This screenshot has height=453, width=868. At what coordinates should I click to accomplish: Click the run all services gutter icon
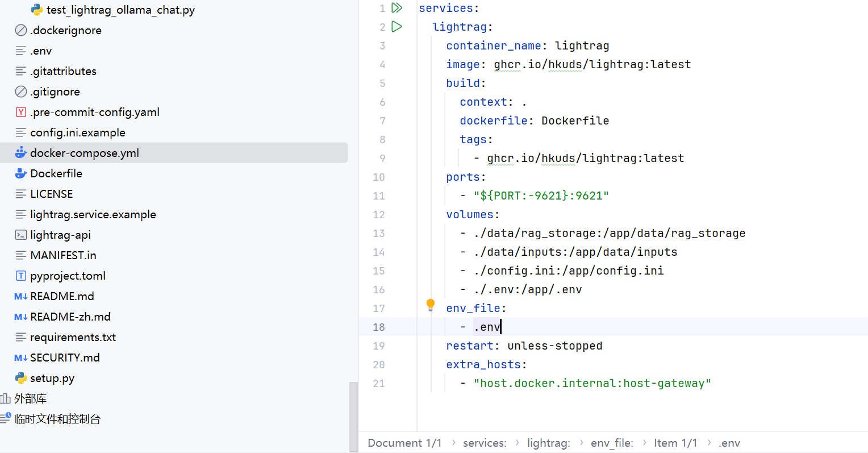click(x=397, y=8)
